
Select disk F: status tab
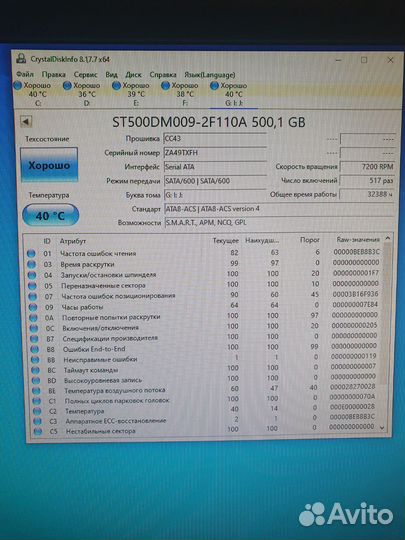pos(180,94)
